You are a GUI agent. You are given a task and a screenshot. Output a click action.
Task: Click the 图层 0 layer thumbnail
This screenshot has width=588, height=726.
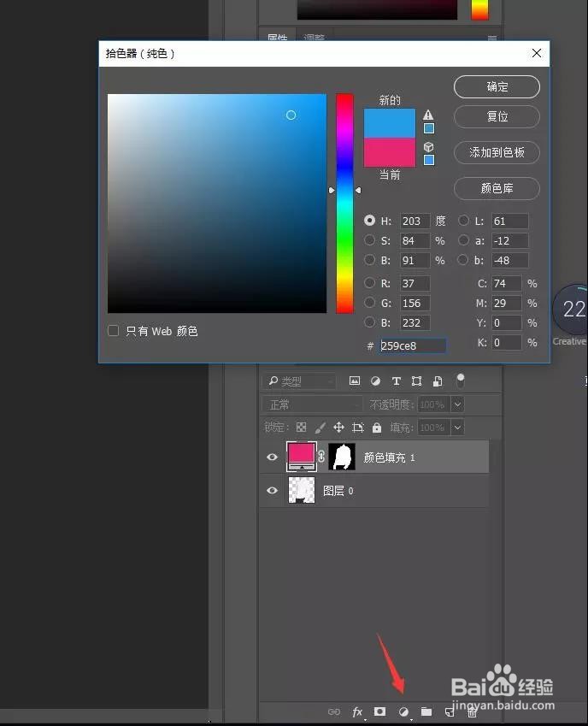301,490
